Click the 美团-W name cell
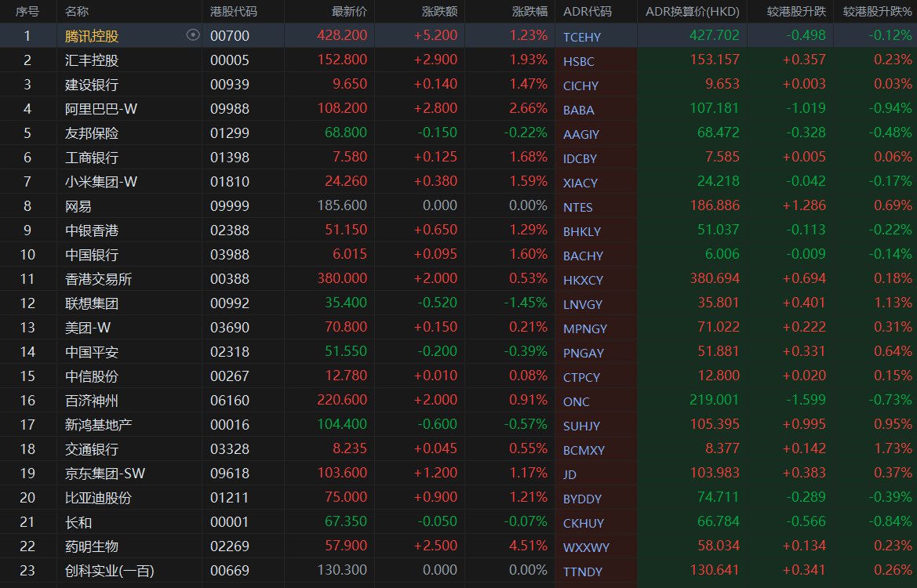This screenshot has height=588, width=917. [88, 327]
